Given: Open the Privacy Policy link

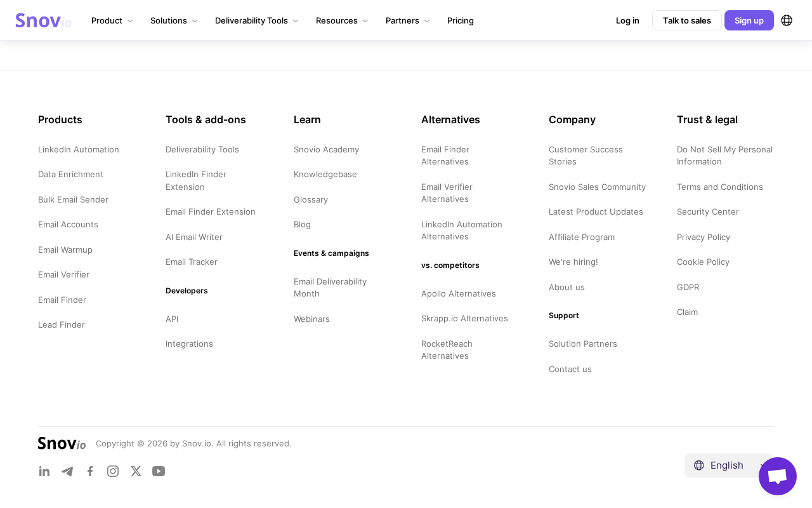Looking at the screenshot, I should (704, 237).
